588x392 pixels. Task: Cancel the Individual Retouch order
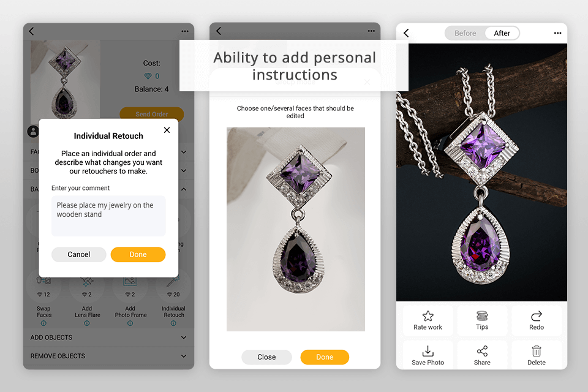[x=79, y=254]
